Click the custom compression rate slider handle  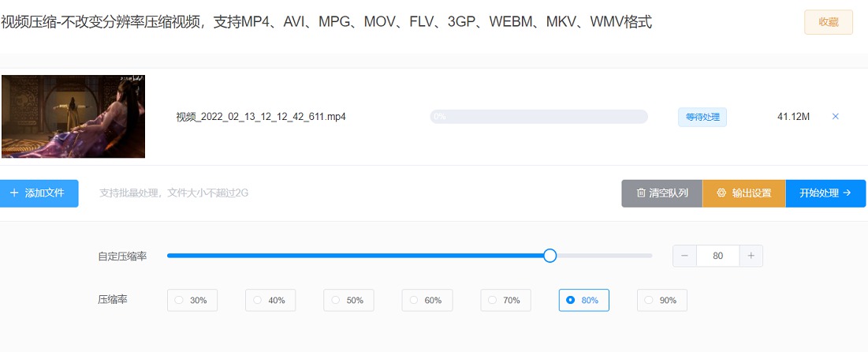[x=549, y=256]
